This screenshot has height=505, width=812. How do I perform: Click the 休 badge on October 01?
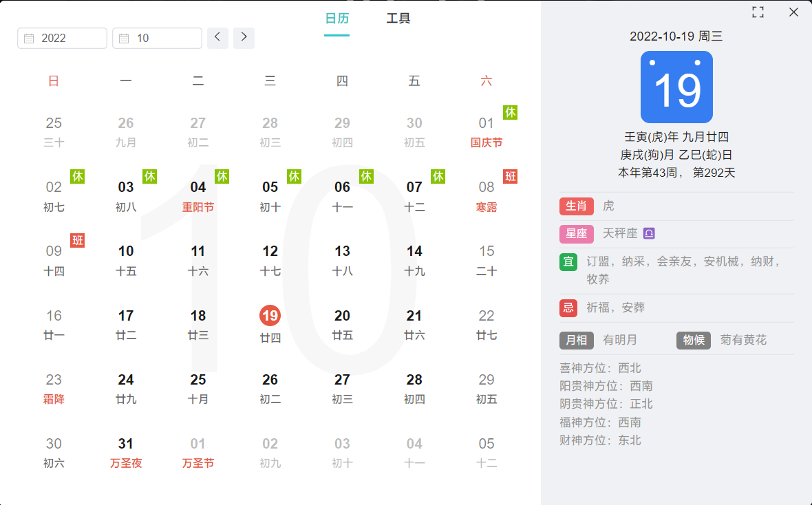pos(510,112)
